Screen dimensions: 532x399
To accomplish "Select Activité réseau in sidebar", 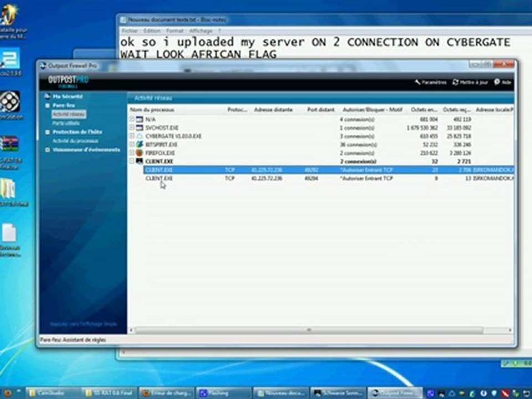I will 69,114.
